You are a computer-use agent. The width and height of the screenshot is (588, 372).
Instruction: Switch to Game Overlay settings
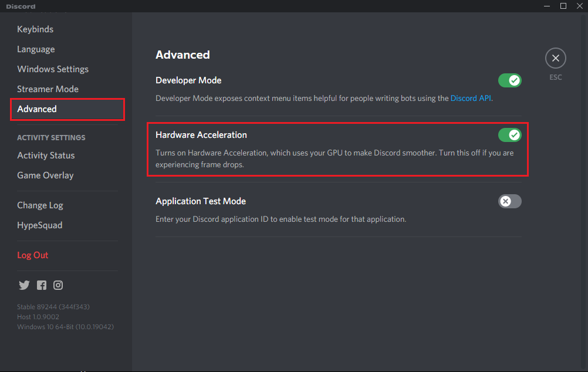pos(45,175)
